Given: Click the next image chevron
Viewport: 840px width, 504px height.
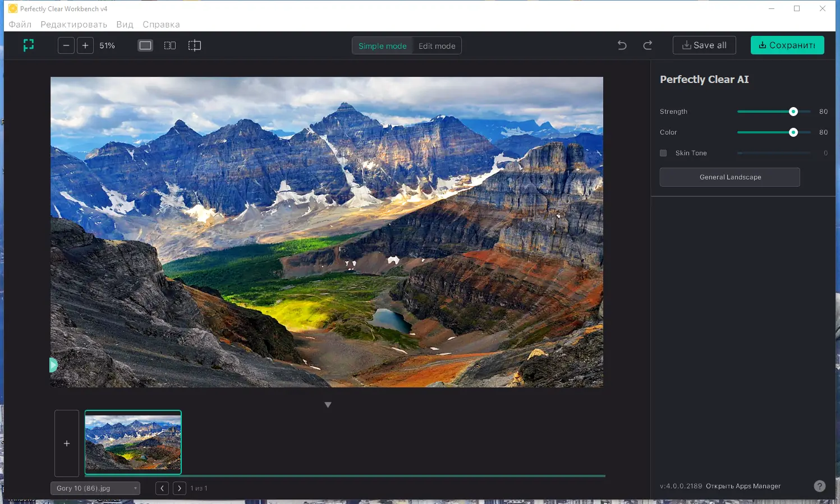Looking at the screenshot, I should [179, 488].
